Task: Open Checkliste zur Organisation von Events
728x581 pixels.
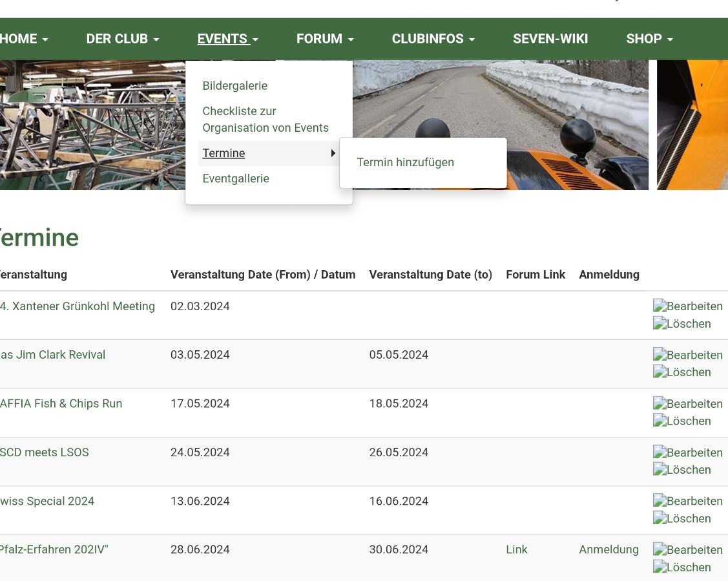Action: point(265,120)
